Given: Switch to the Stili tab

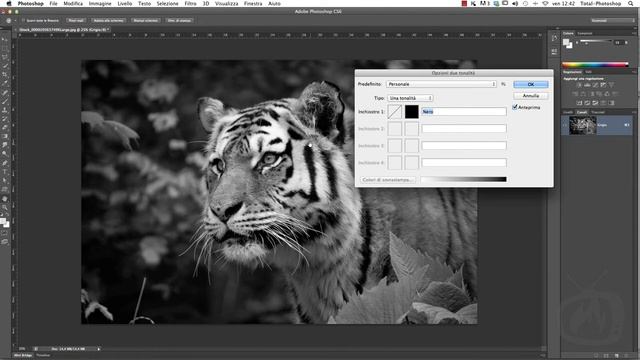Looking at the screenshot, I should pyautogui.click(x=588, y=72).
